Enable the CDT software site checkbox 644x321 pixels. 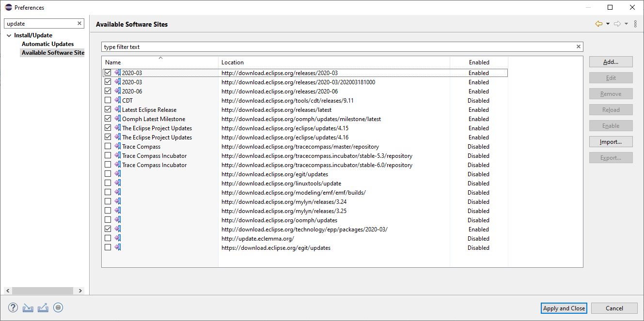pos(108,100)
